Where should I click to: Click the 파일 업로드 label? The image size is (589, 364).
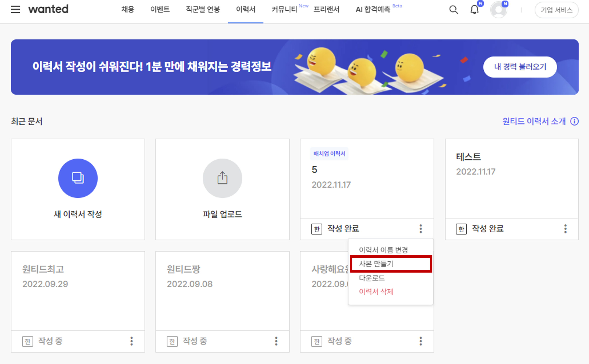point(222,214)
